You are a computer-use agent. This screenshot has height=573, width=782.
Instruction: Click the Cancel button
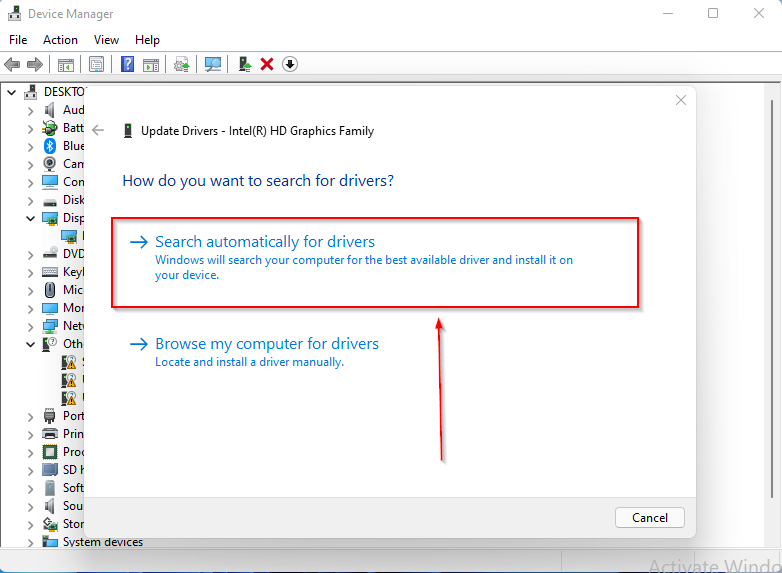click(x=650, y=518)
